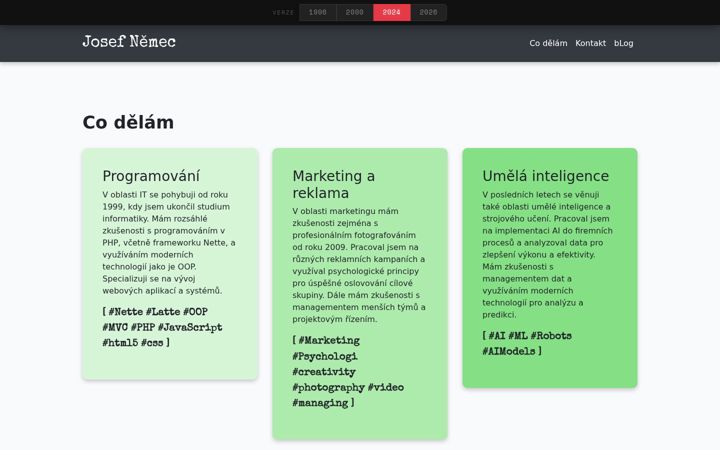The height and width of the screenshot is (450, 720).
Task: Click the #Robots hashtag
Action: pyautogui.click(x=551, y=336)
